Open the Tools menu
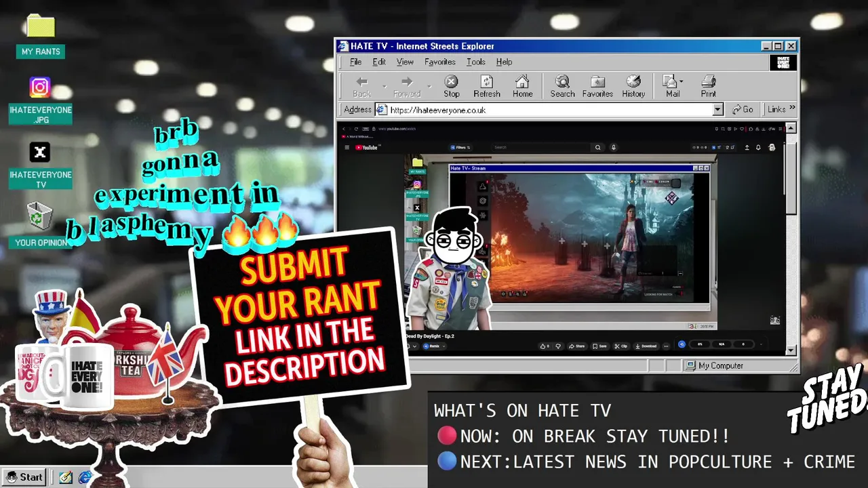This screenshot has width=868, height=488. tap(476, 62)
